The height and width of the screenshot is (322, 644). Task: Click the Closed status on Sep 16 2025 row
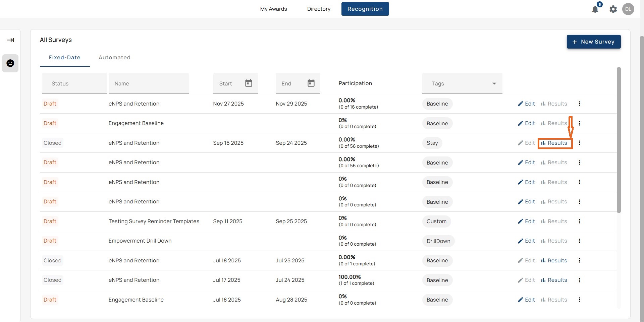pos(52,143)
